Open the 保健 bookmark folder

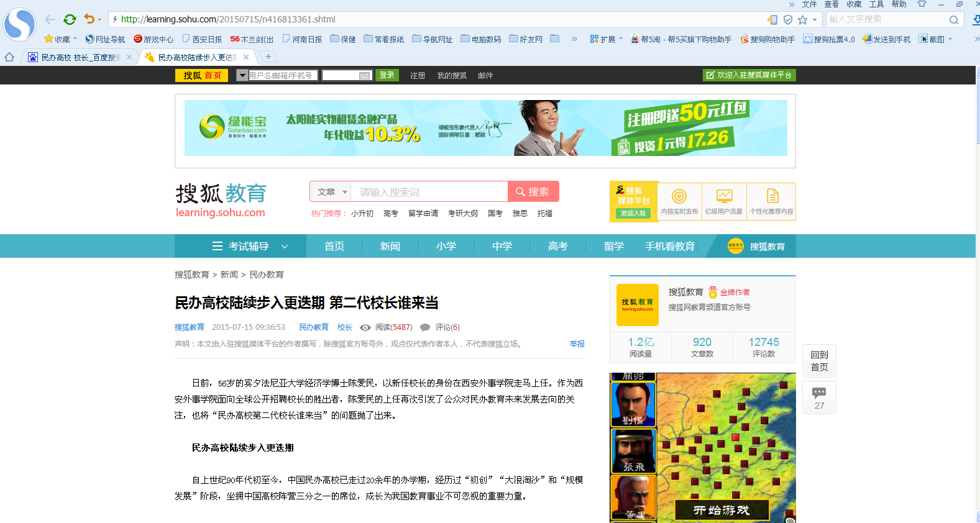[343, 39]
